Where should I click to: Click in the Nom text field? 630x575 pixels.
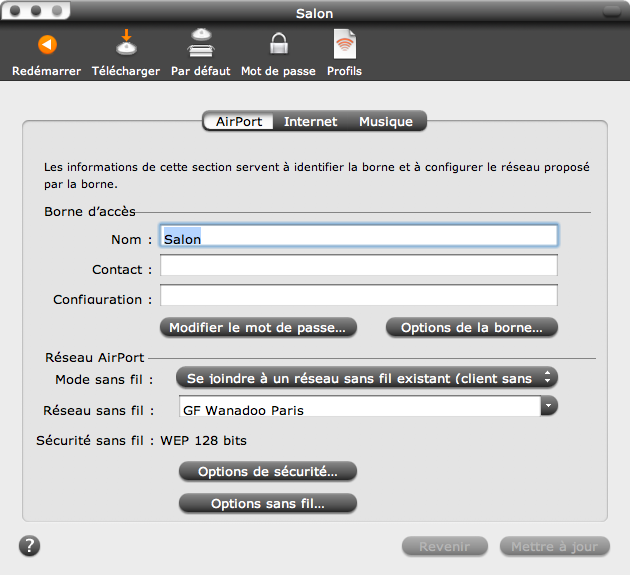tap(358, 236)
